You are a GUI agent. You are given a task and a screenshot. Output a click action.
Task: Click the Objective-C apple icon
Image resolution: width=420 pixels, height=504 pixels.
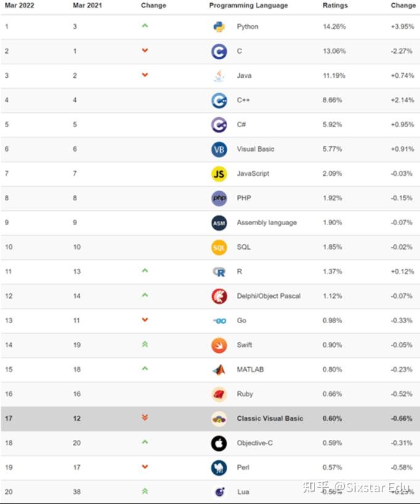click(x=219, y=443)
